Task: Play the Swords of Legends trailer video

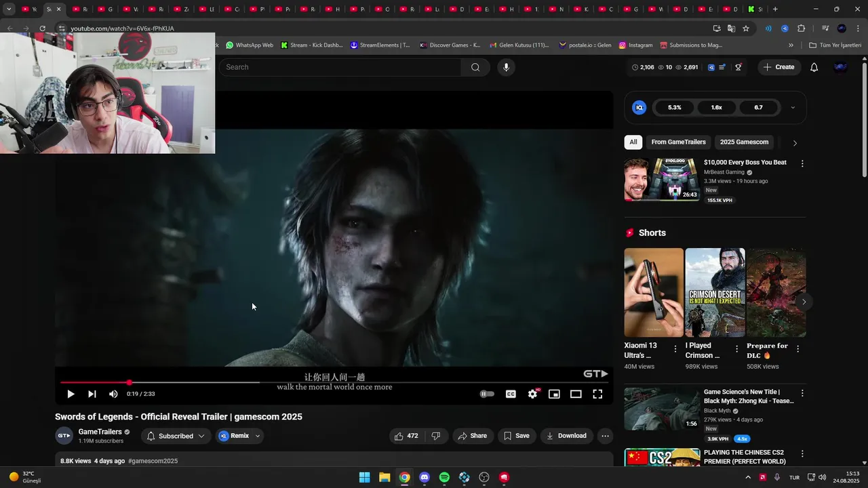Action: click(x=71, y=394)
